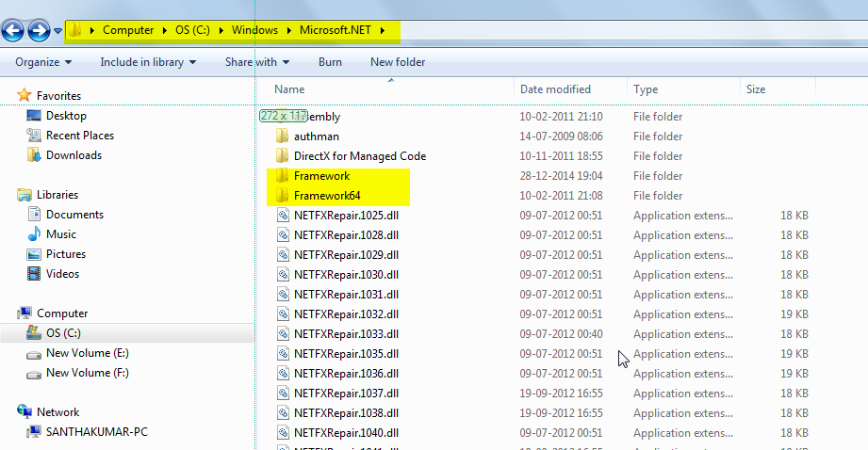Open the Share with dropdown
This screenshot has height=450, width=868.
pyautogui.click(x=257, y=62)
